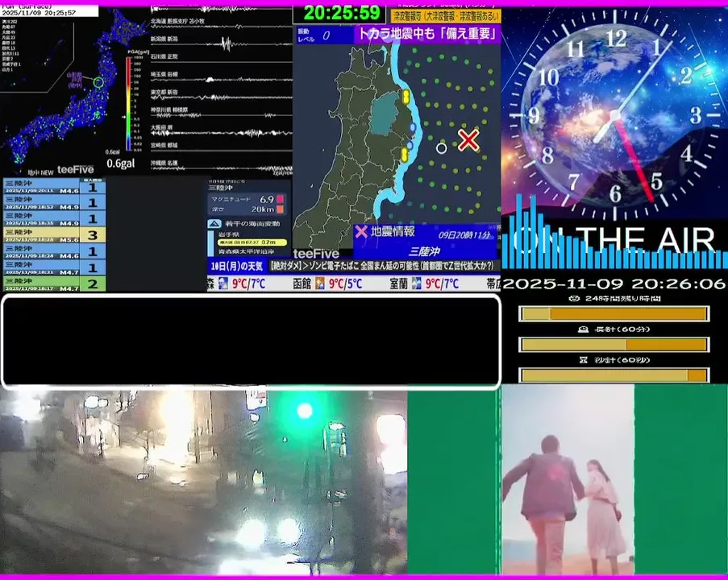The height and width of the screenshot is (580, 728).
Task: Click the white circle marker near the epicenter
Action: click(442, 148)
